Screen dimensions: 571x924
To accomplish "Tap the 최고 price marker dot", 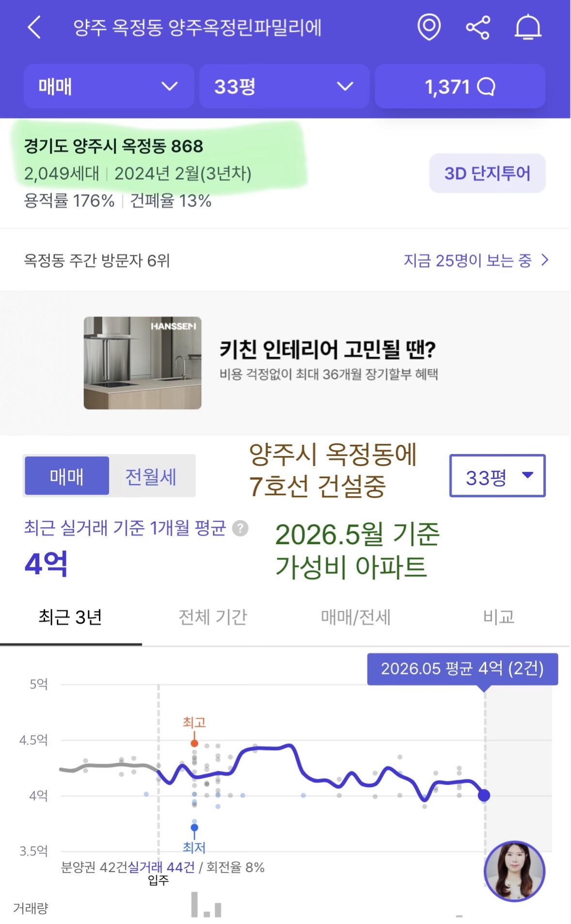I will point(194,743).
